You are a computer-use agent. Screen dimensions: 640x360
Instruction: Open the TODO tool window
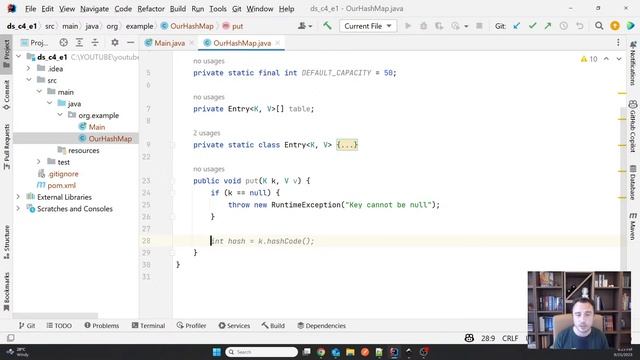tap(59, 325)
